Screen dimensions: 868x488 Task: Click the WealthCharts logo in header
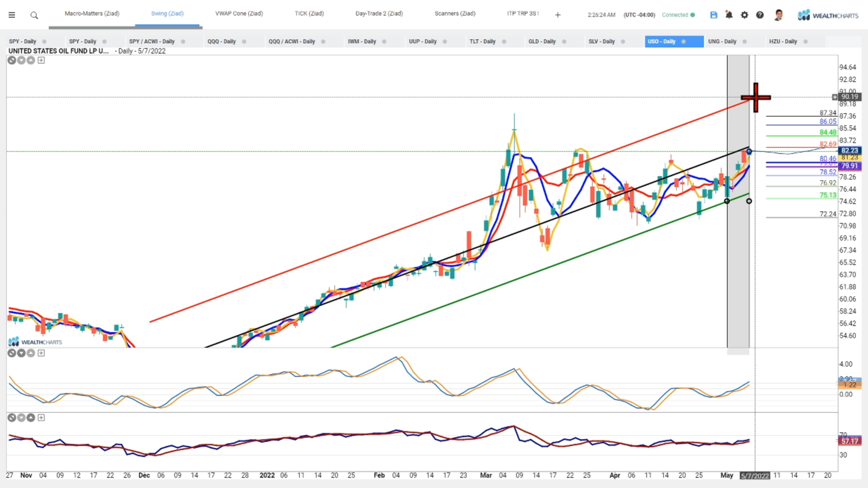pyautogui.click(x=828, y=15)
